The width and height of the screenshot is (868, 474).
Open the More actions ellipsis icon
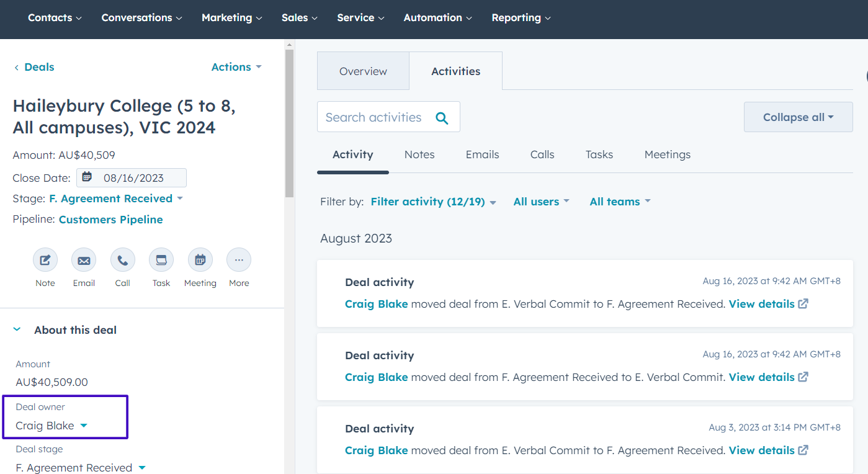click(x=239, y=261)
